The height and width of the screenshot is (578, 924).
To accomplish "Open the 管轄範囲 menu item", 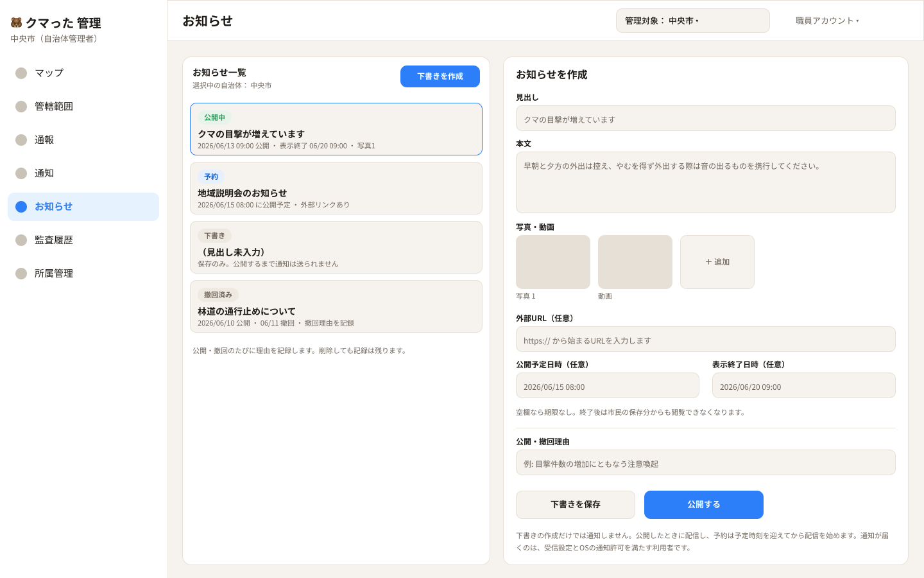I will (83, 107).
